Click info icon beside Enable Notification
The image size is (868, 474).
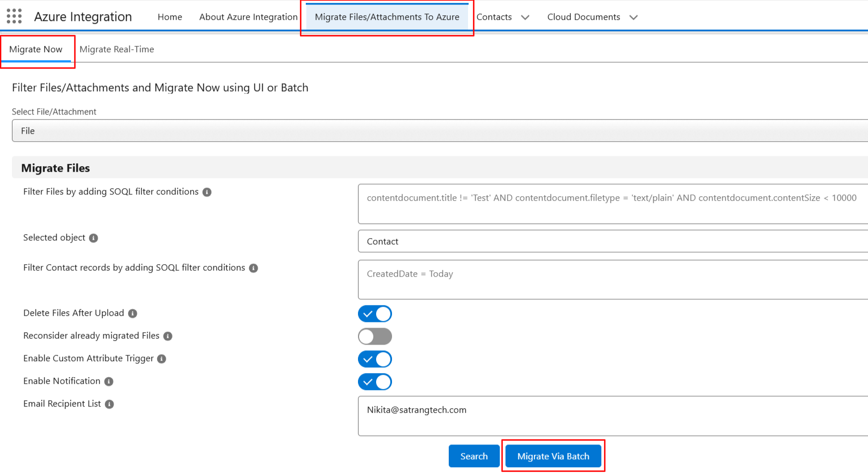coord(109,382)
